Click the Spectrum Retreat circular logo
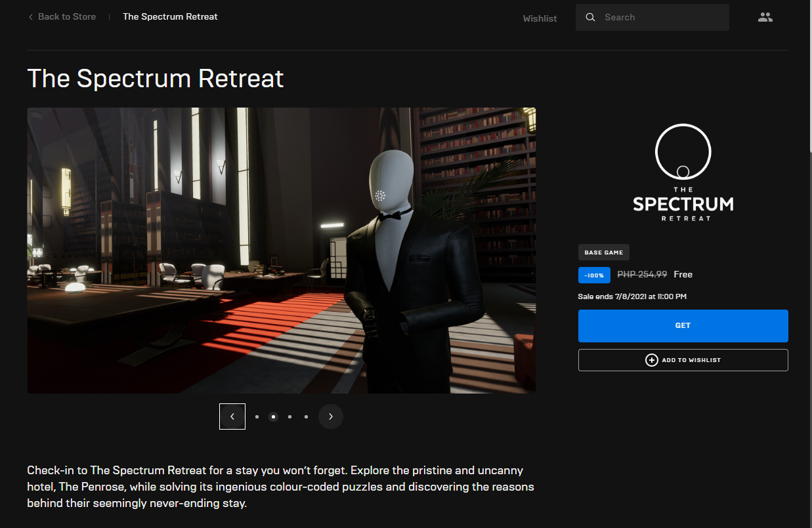The width and height of the screenshot is (812, 528). tap(683, 151)
